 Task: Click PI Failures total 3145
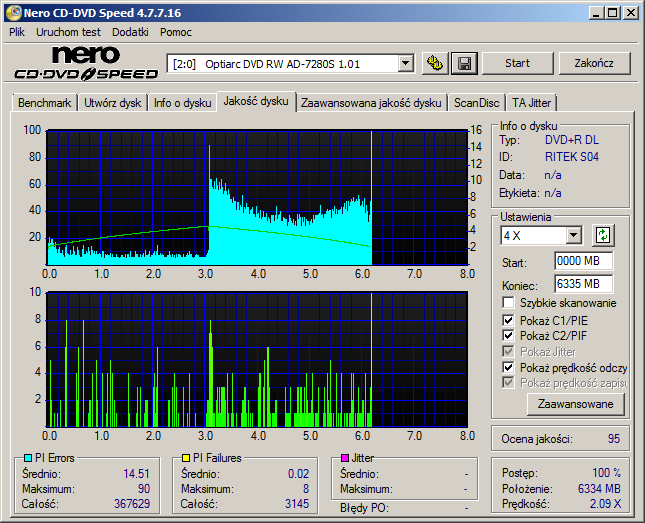point(297,504)
